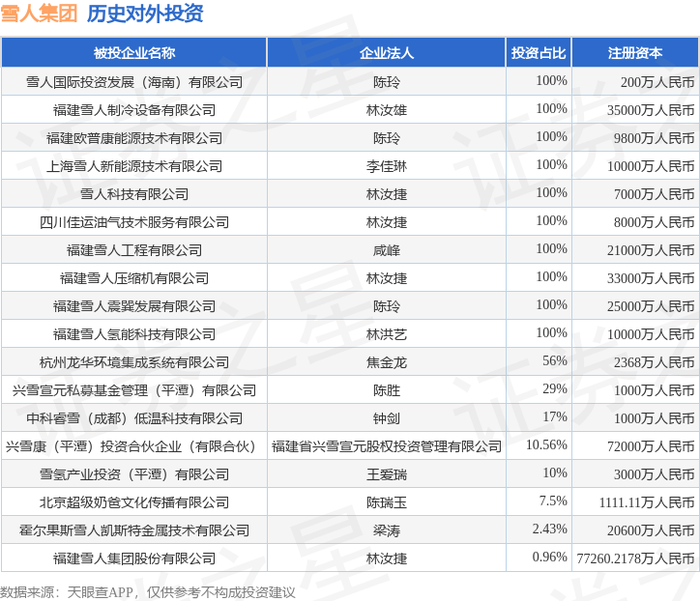Click legal person 陈瑞玉
Viewport: 700px width, 601px height.
[387, 502]
